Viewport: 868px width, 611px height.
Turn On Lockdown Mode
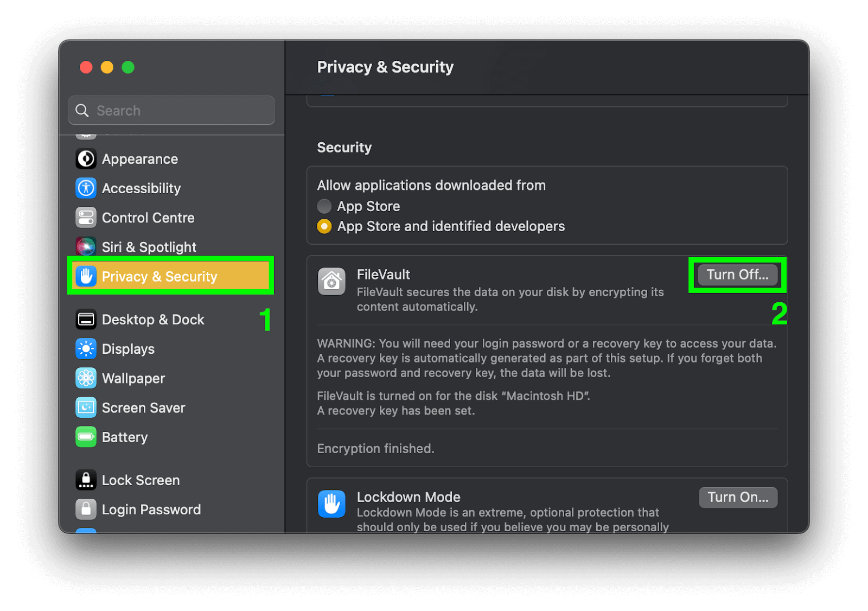(x=738, y=497)
